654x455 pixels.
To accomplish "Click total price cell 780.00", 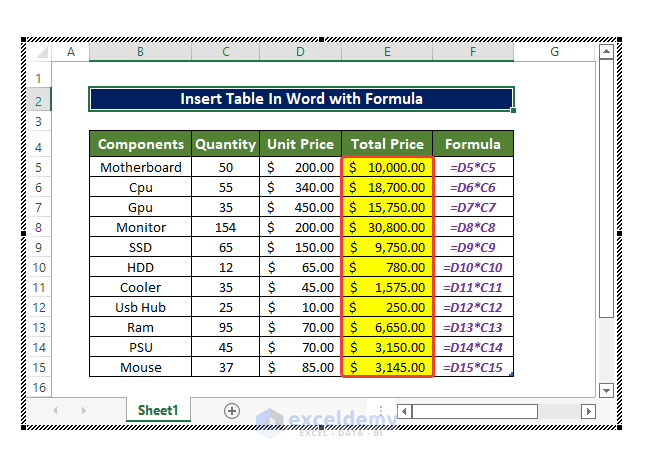I will (x=387, y=267).
